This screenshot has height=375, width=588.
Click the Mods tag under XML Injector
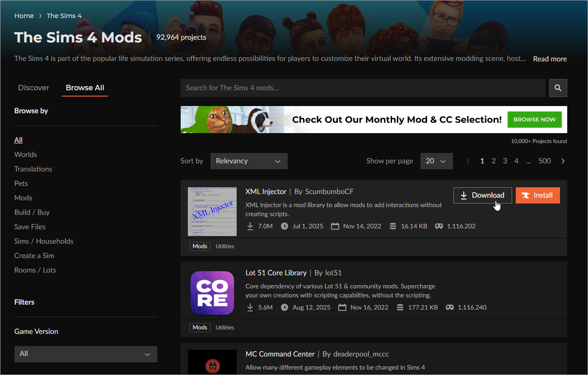click(x=200, y=246)
